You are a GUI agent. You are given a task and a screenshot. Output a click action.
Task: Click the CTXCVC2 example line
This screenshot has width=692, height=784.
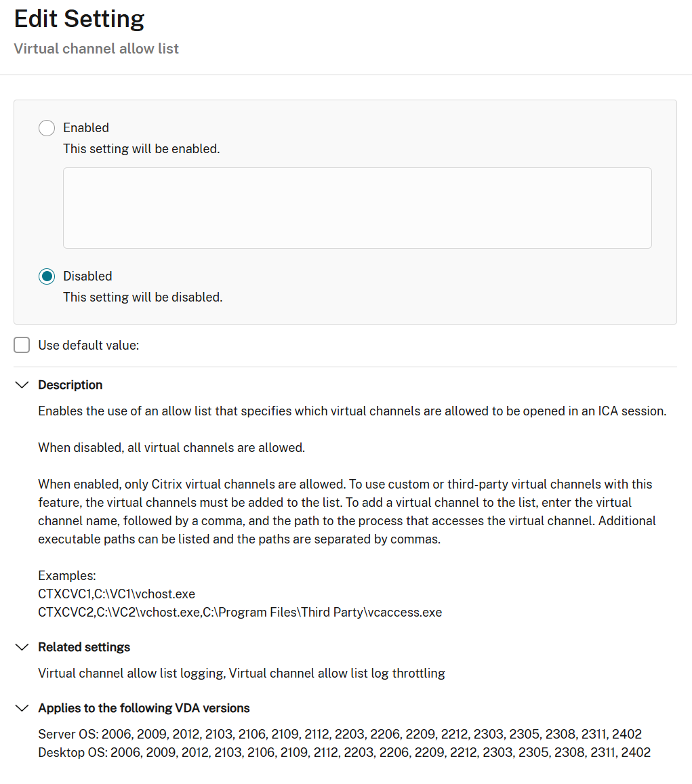tap(240, 613)
